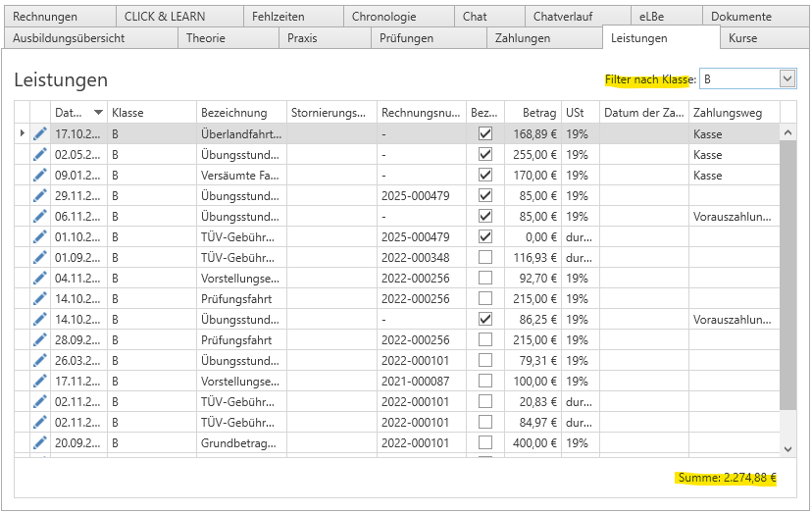Edit the TÜV-Gebühr entry of 116,93 €

(40, 258)
